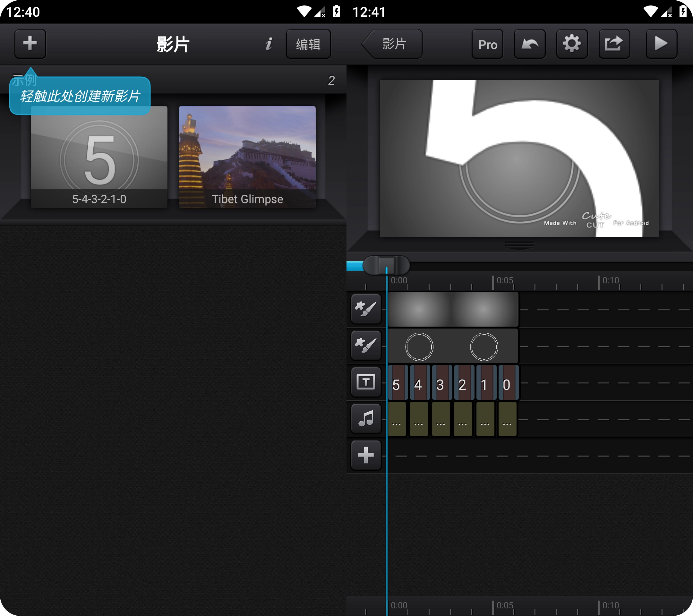Click the timeline zoom slider handle
The height and width of the screenshot is (616, 693).
(386, 265)
